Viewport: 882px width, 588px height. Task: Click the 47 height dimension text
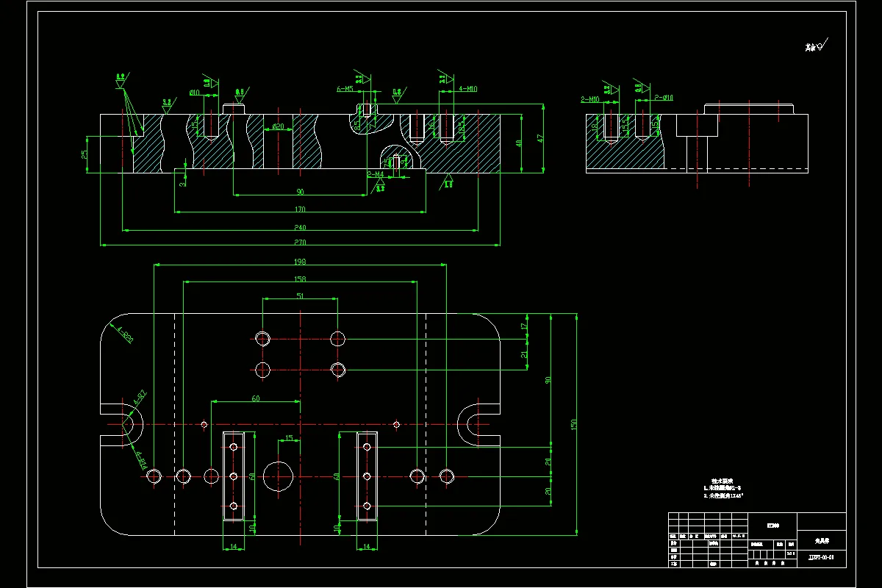pos(539,137)
